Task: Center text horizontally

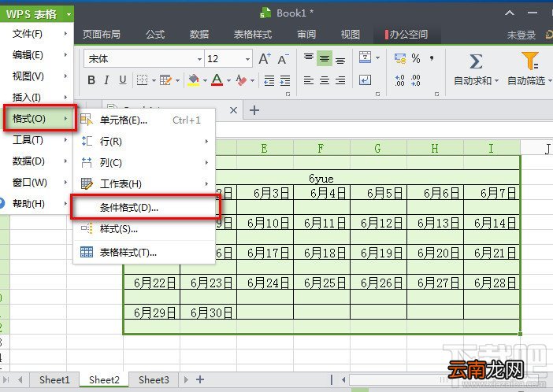Action: (325, 80)
